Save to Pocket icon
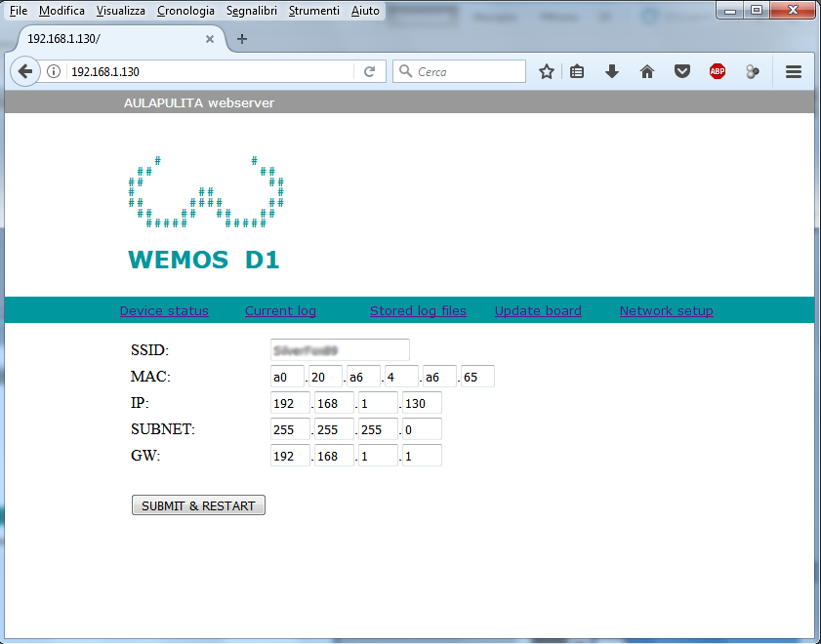Screen dimensions: 821x644 [681, 71]
